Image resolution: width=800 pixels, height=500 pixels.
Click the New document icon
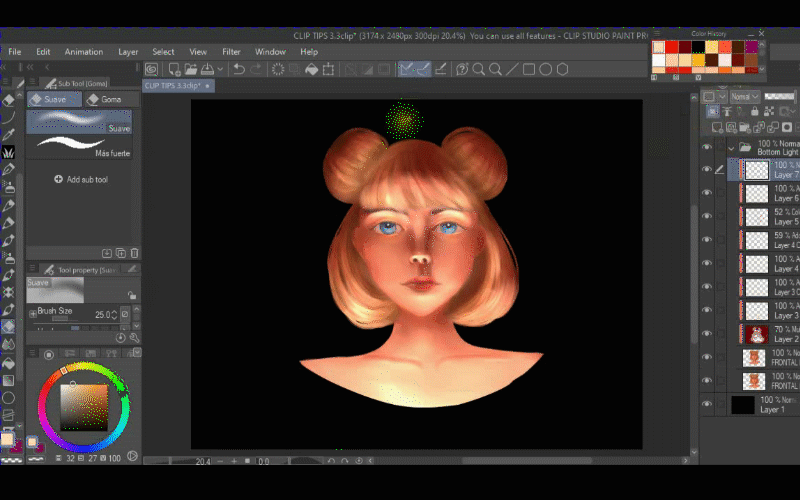point(174,69)
